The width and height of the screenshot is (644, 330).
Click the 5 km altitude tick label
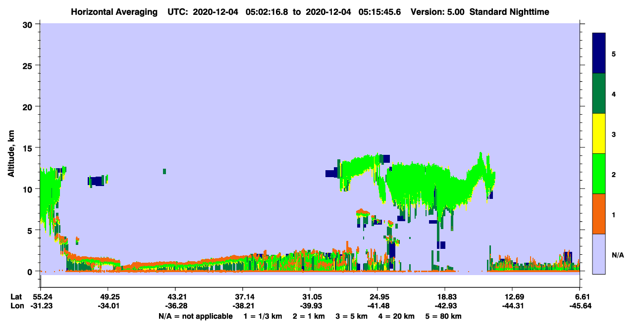(31, 230)
